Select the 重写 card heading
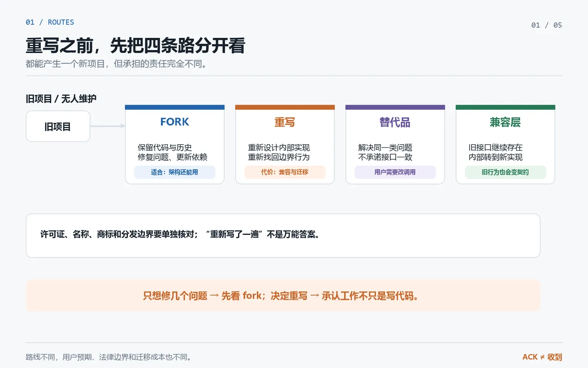 point(285,122)
